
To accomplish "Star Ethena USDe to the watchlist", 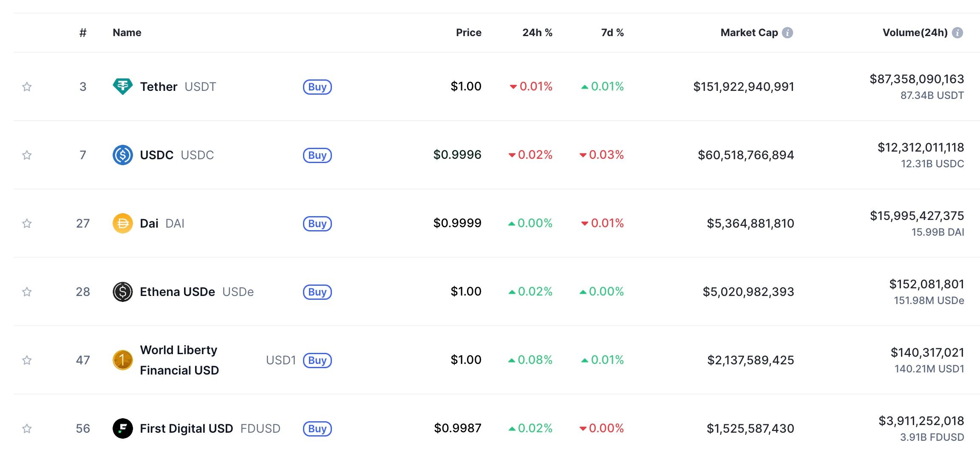I will tap(27, 292).
